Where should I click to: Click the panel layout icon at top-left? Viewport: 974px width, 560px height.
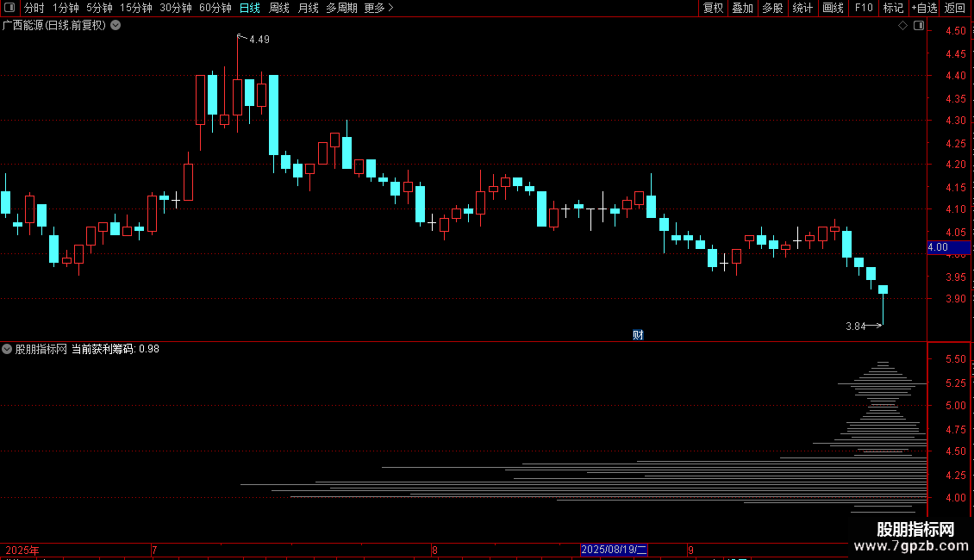click(9, 8)
